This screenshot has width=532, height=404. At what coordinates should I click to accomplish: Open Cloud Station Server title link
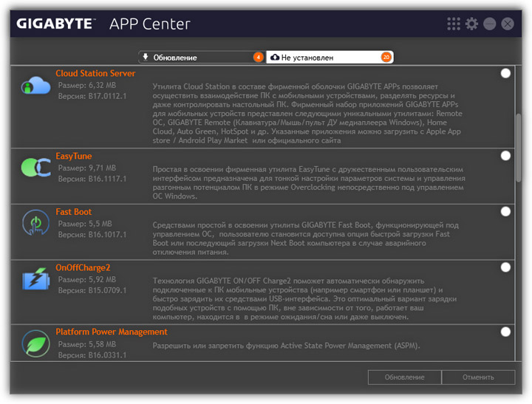(x=95, y=74)
